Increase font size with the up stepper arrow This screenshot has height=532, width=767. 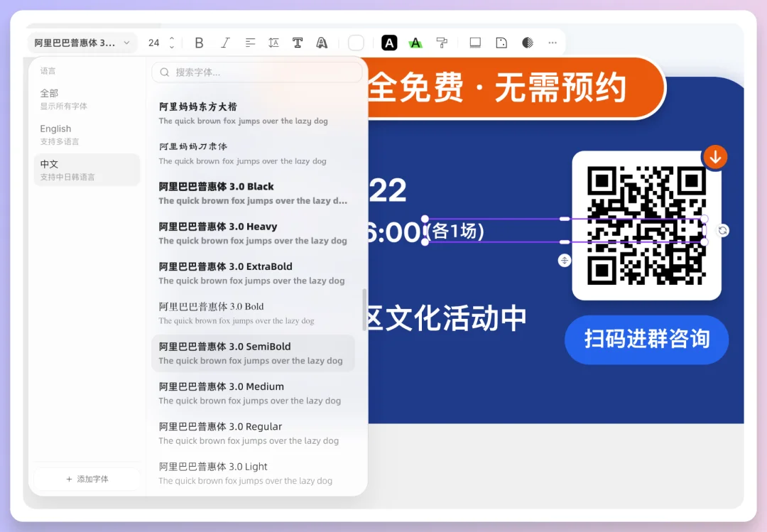tap(171, 38)
